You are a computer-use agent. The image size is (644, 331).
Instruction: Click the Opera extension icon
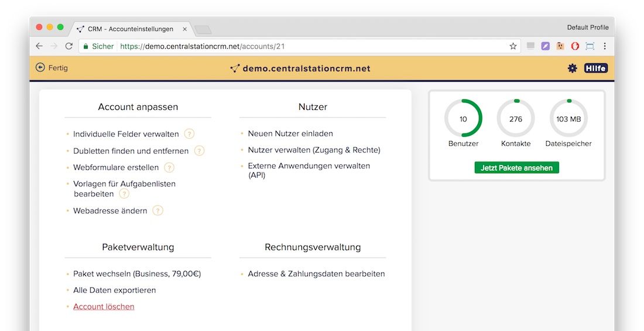tap(575, 46)
